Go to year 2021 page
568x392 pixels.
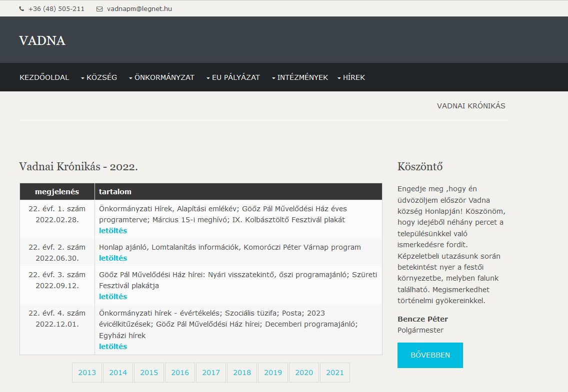click(334, 373)
